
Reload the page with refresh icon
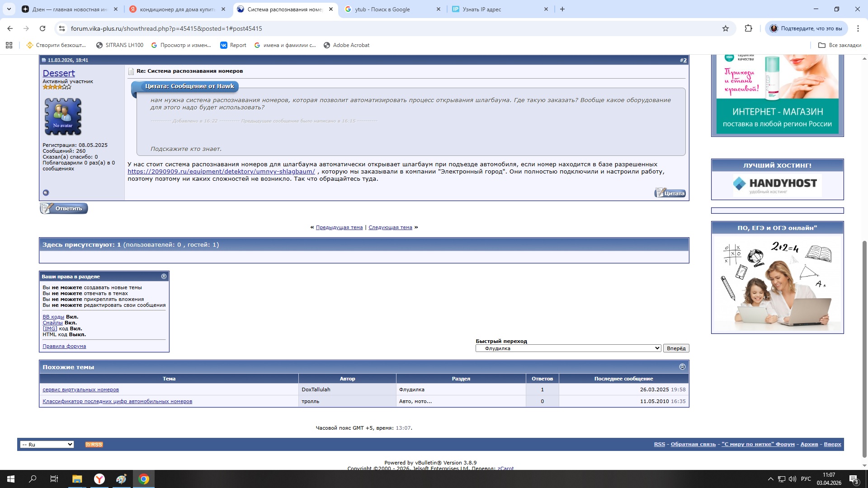pos(42,28)
